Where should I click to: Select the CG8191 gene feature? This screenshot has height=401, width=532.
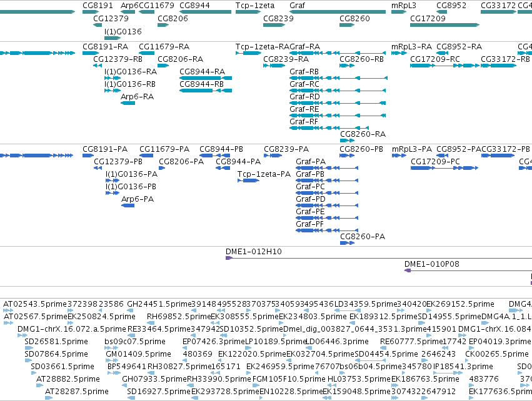(90, 12)
